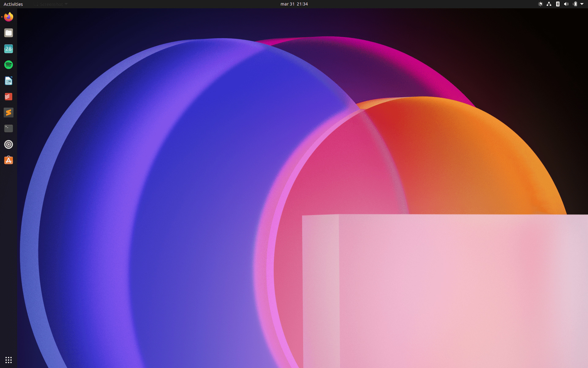Open System Settings gear in the dock
The width and height of the screenshot is (588, 368).
pos(9,144)
